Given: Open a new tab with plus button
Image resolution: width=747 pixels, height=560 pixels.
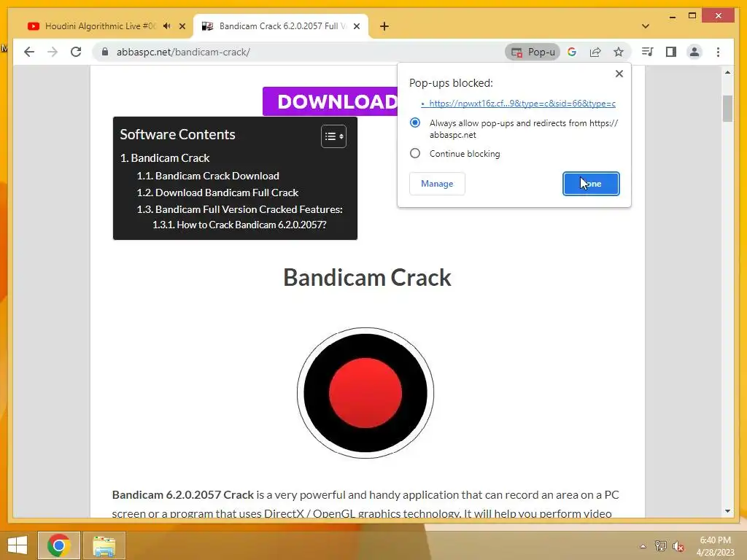Looking at the screenshot, I should tap(384, 26).
